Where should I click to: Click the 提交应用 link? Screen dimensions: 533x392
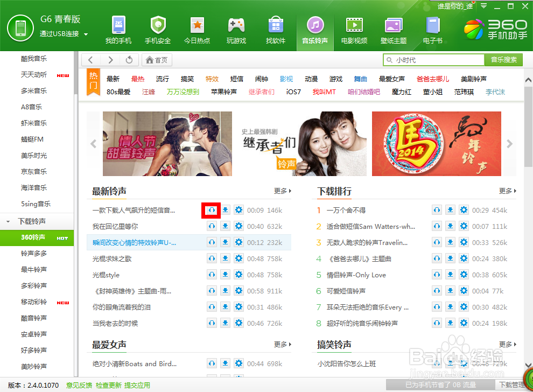click(x=137, y=385)
